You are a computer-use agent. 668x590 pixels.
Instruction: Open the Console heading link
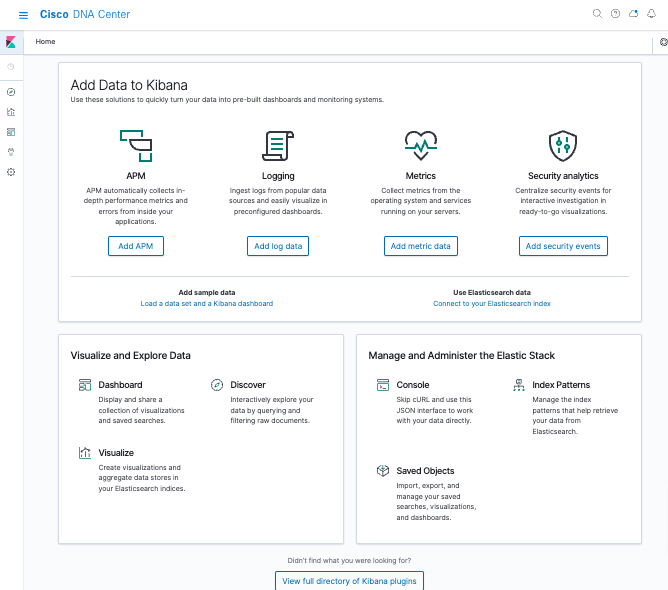(413, 385)
